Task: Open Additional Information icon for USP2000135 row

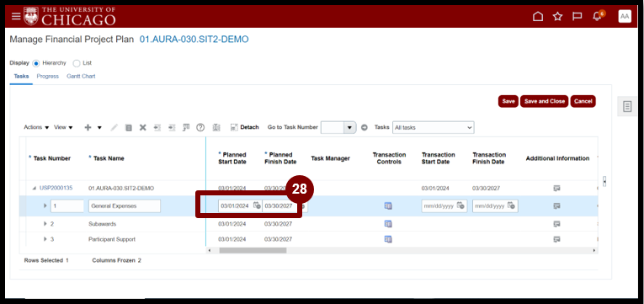Action: point(557,188)
